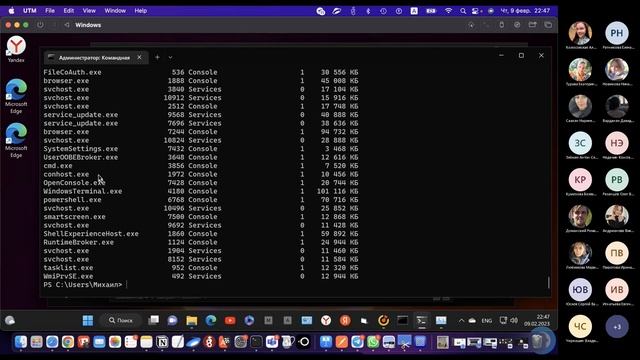Open the Chat icon on the Windows taskbar
Image resolution: width=640 pixels, height=360 pixels.
click(x=172, y=320)
